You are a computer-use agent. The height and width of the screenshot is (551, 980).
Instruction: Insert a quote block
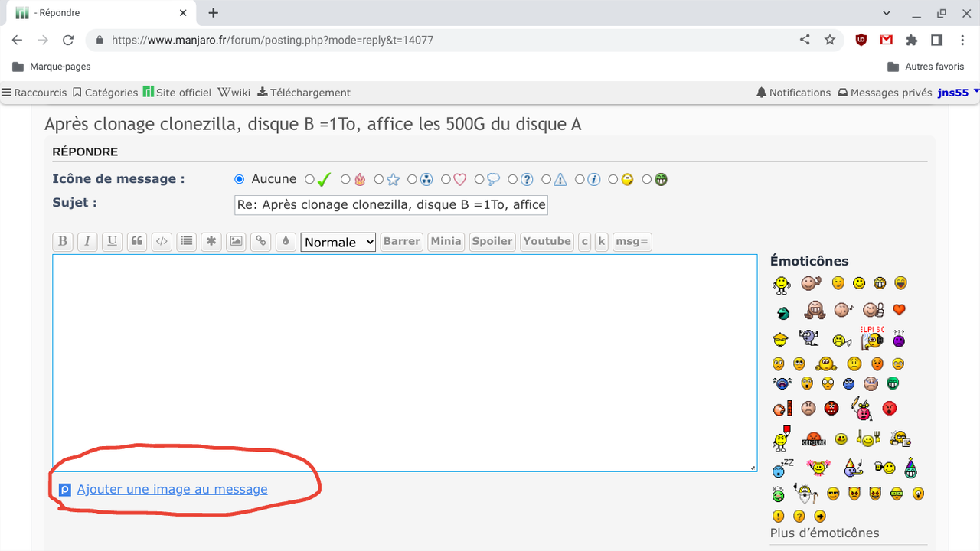pyautogui.click(x=136, y=241)
